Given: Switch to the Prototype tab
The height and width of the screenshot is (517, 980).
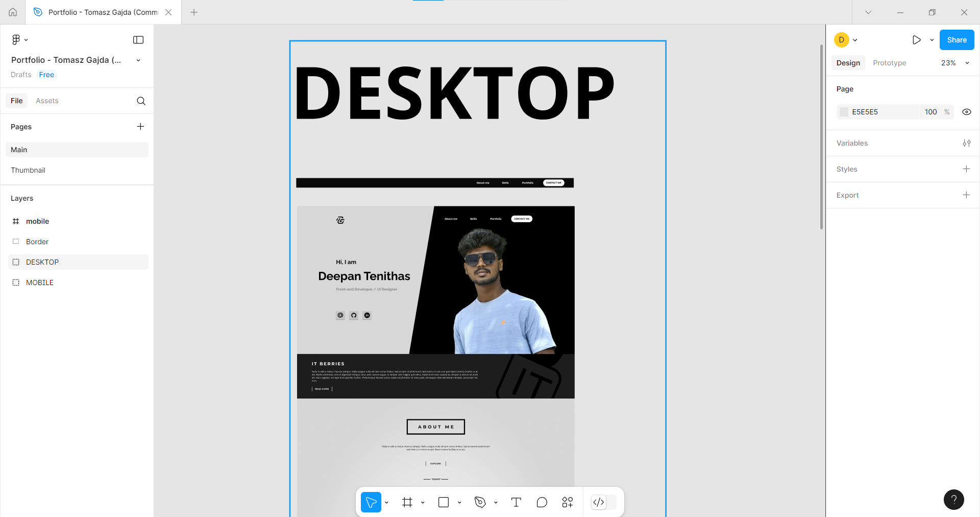Looking at the screenshot, I should pyautogui.click(x=889, y=63).
